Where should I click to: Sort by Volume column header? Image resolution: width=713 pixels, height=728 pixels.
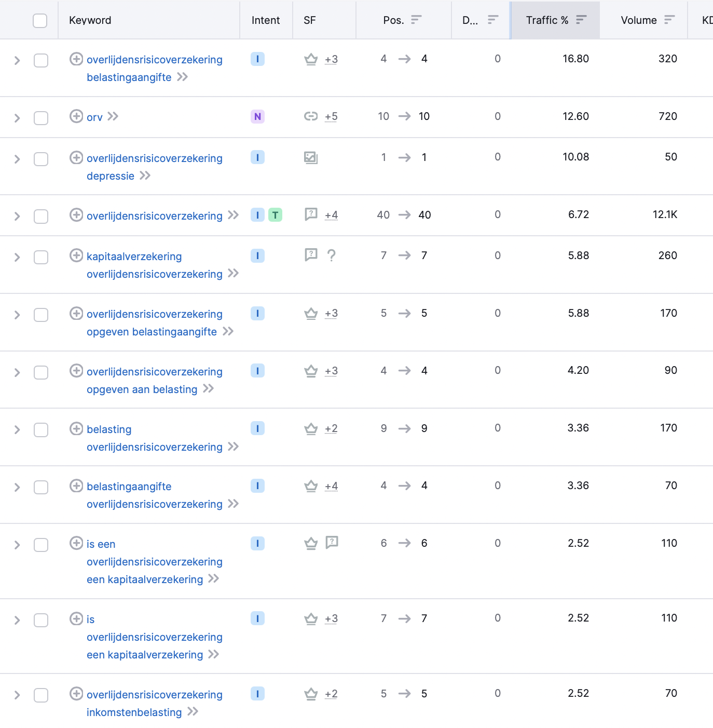click(647, 20)
